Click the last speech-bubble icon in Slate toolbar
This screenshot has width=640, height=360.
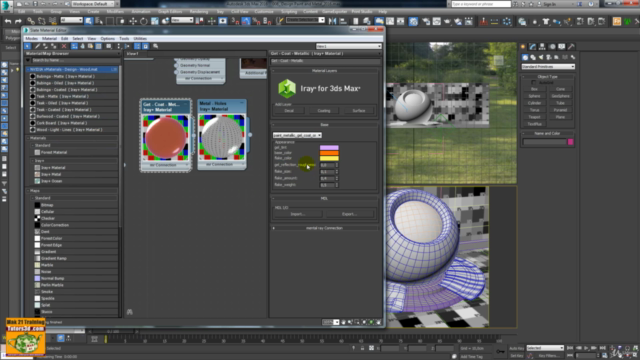tap(156, 46)
